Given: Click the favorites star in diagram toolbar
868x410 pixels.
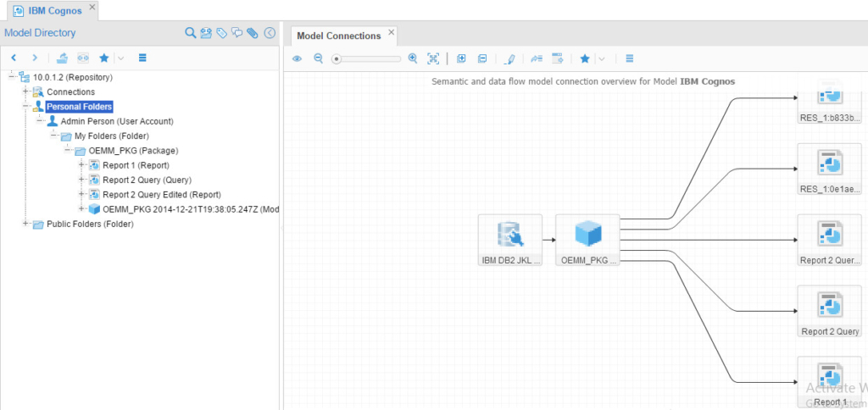Looking at the screenshot, I should (585, 58).
